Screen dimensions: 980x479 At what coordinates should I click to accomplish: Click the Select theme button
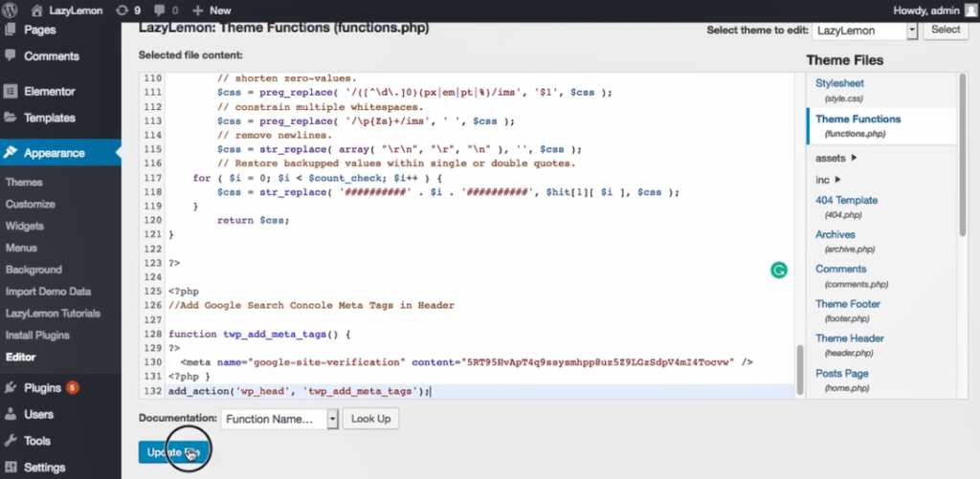pos(946,30)
